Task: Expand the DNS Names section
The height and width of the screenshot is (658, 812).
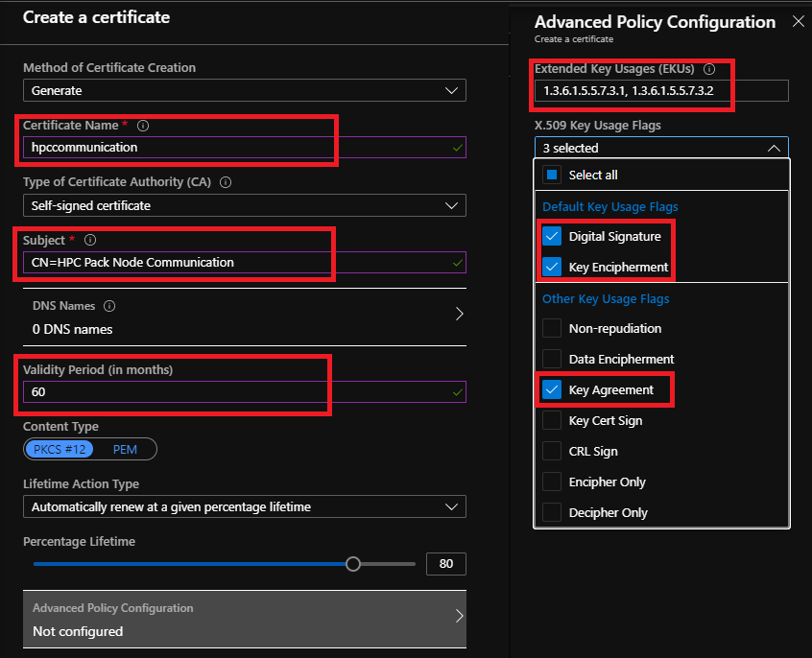Action: [458, 313]
